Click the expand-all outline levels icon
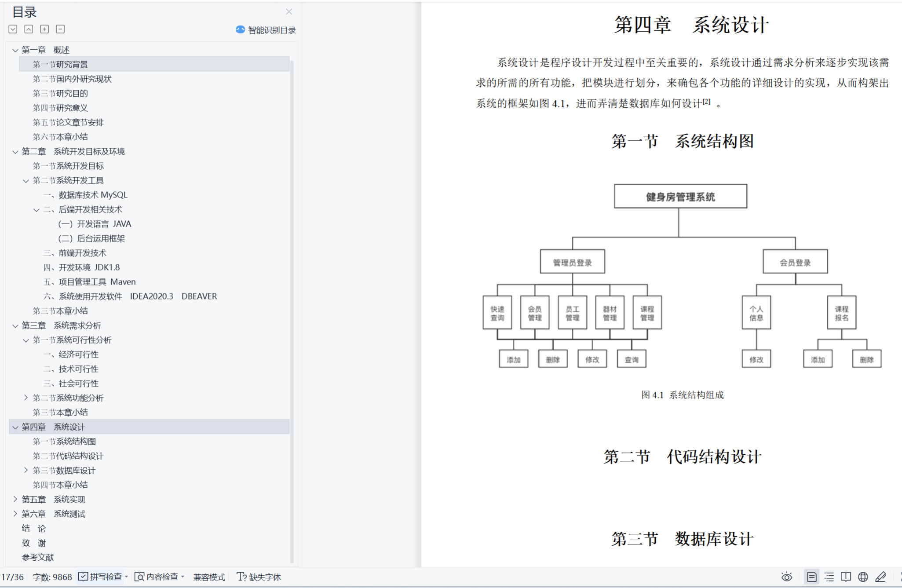 coord(13,29)
